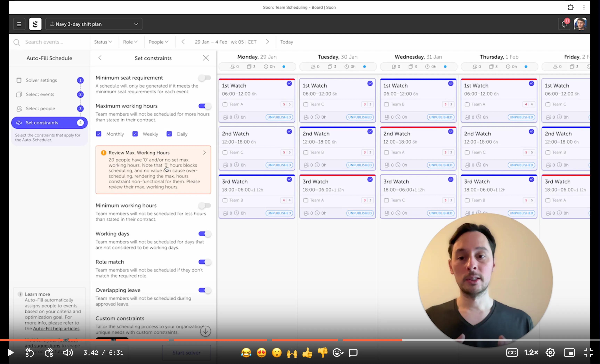Click UNPUBLISHED badge on Monday 1st Watch
The image size is (600, 364).
click(x=279, y=117)
